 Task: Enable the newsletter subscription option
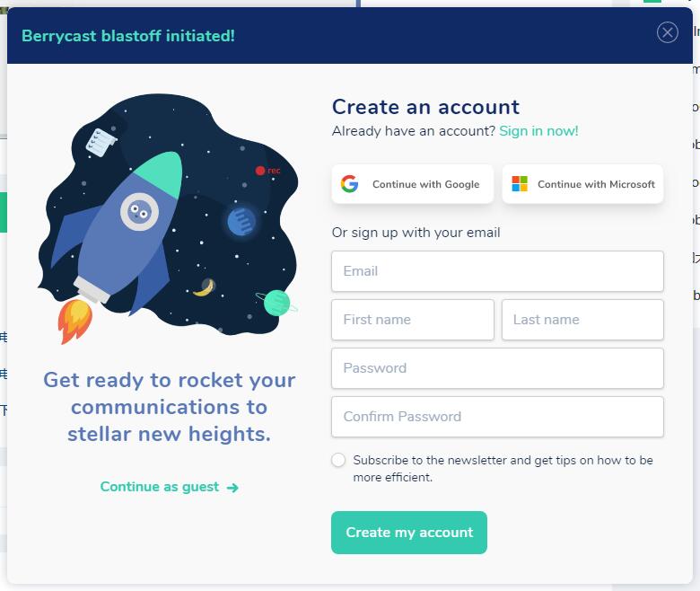pos(338,460)
